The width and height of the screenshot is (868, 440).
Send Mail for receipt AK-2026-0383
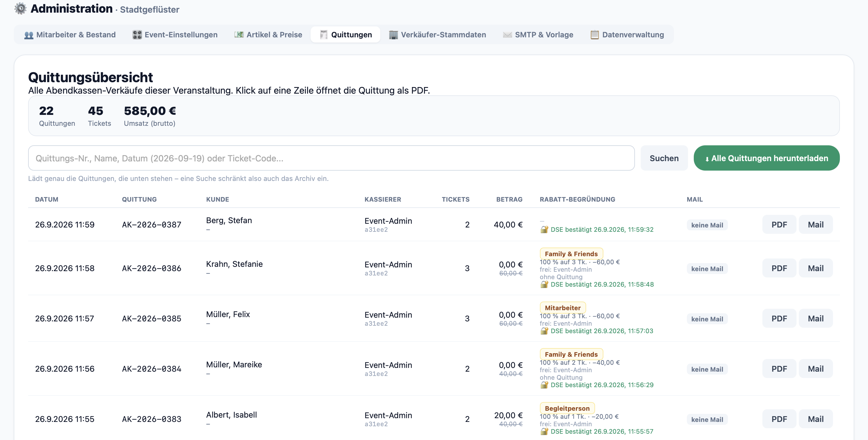(x=815, y=419)
